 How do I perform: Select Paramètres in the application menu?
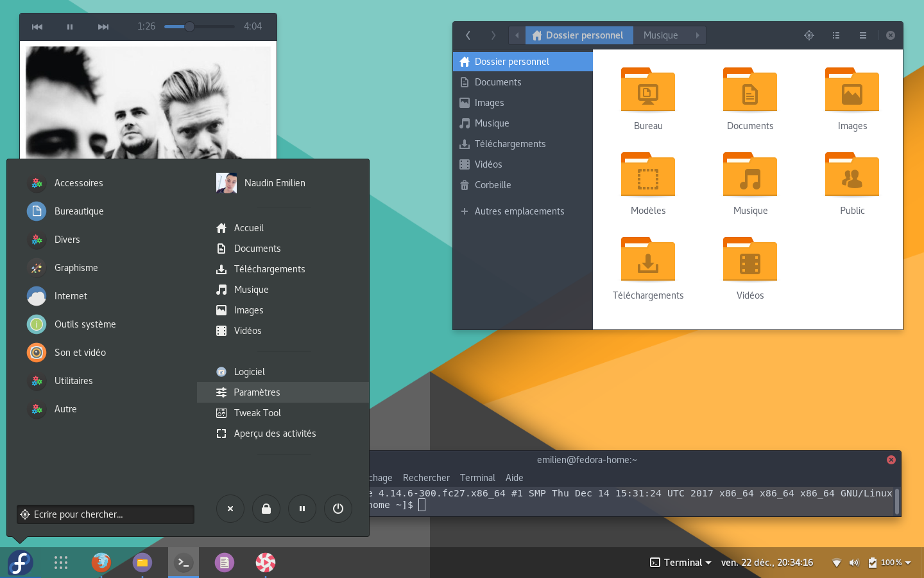pos(257,392)
